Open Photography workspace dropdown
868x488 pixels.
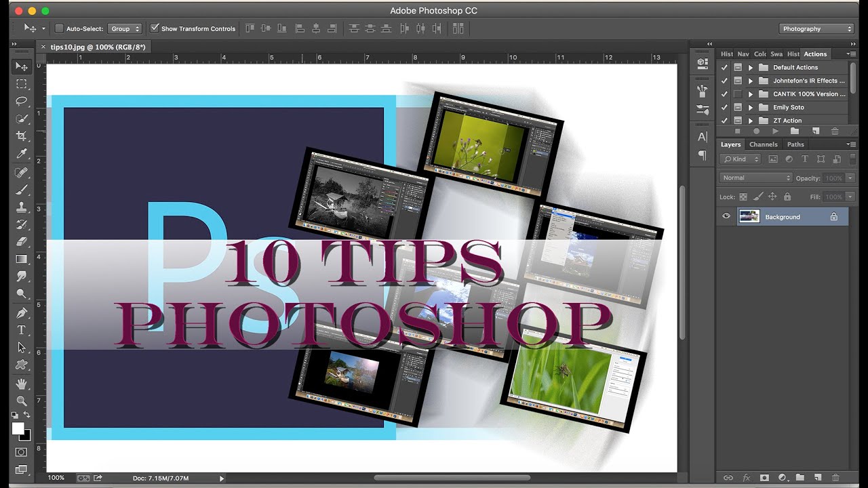pyautogui.click(x=816, y=28)
